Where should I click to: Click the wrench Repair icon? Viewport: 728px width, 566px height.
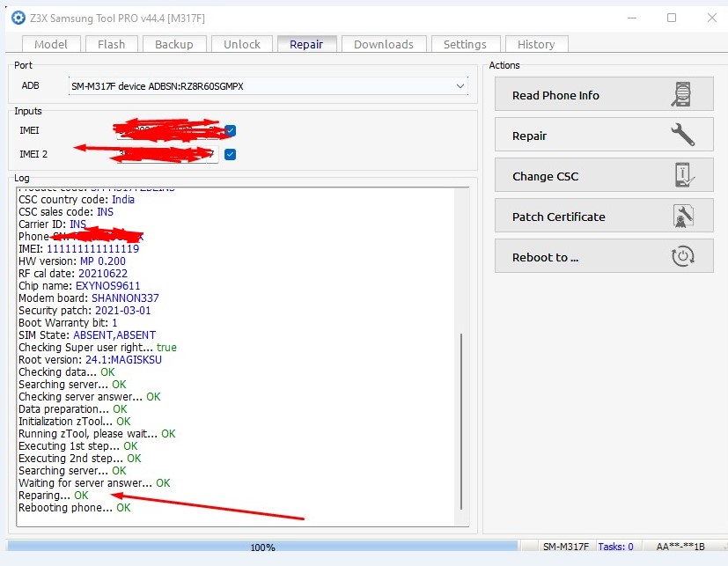(682, 135)
